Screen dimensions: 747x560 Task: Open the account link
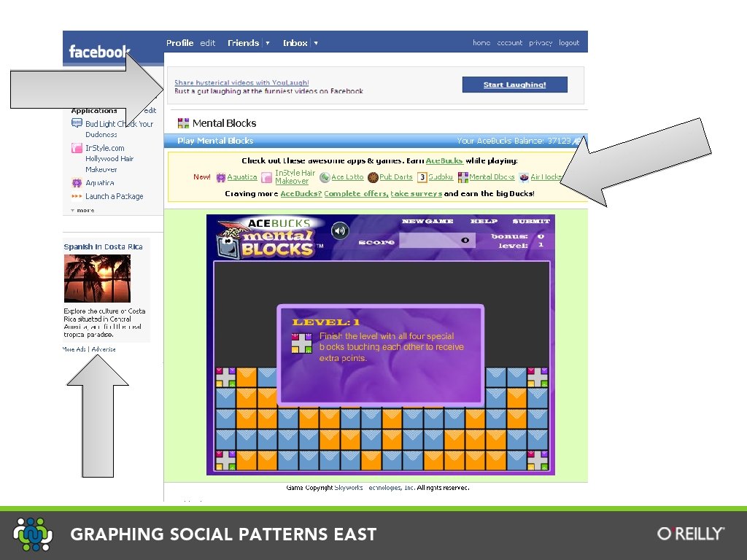509,43
